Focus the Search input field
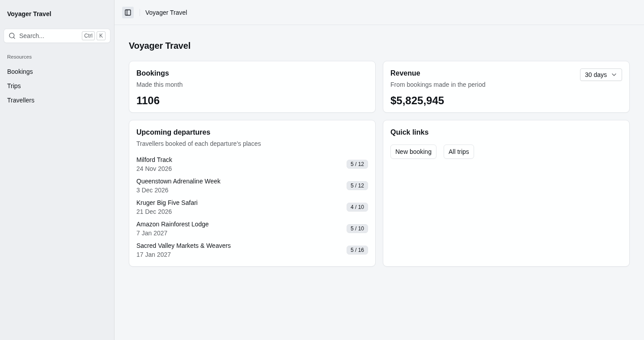The image size is (644, 340). pyautogui.click(x=57, y=36)
